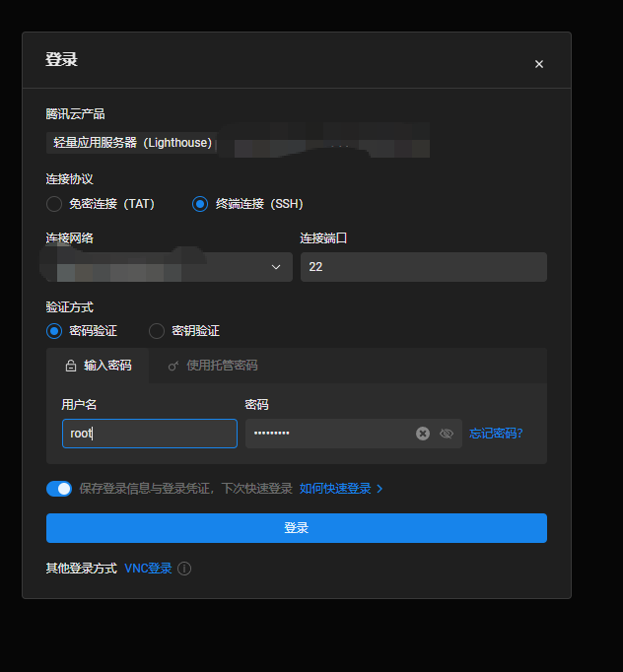Click the blue 登录 button
The width and height of the screenshot is (623, 672).
click(x=297, y=528)
